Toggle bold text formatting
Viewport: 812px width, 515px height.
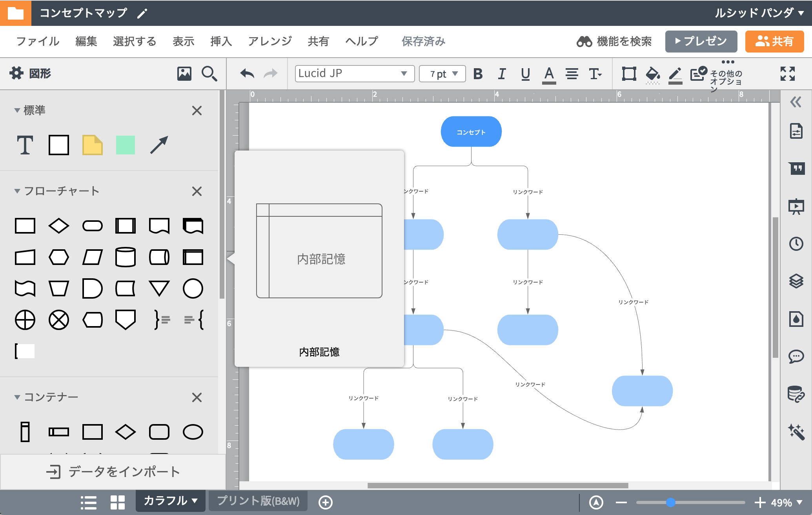point(478,73)
